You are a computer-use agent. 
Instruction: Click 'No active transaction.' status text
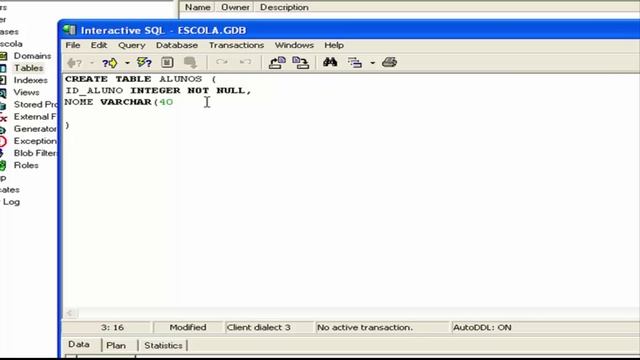(365, 327)
